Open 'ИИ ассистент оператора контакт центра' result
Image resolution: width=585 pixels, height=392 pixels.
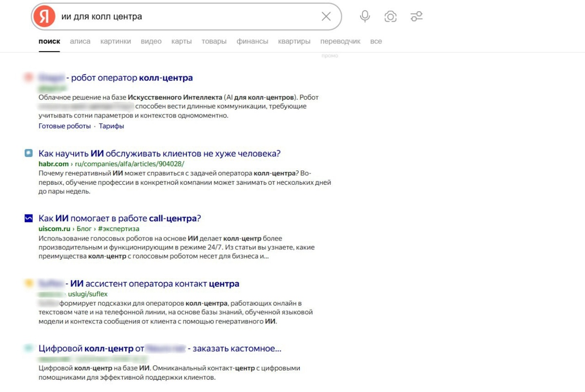click(139, 283)
